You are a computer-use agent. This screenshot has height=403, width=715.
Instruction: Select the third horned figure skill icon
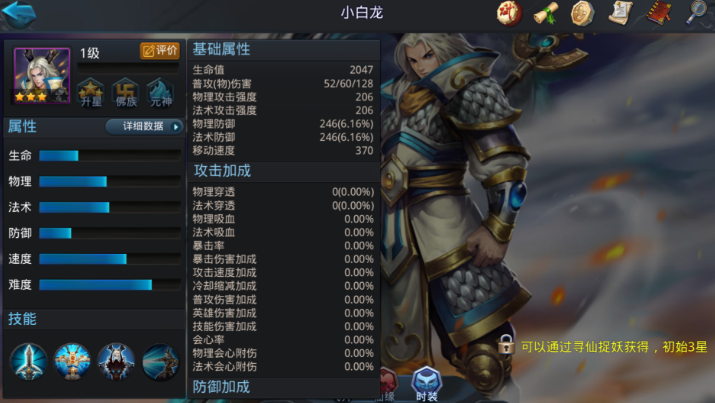pos(116,362)
